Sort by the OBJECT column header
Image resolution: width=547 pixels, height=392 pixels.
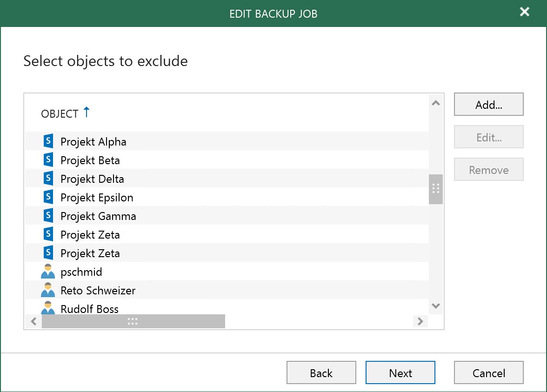click(60, 113)
